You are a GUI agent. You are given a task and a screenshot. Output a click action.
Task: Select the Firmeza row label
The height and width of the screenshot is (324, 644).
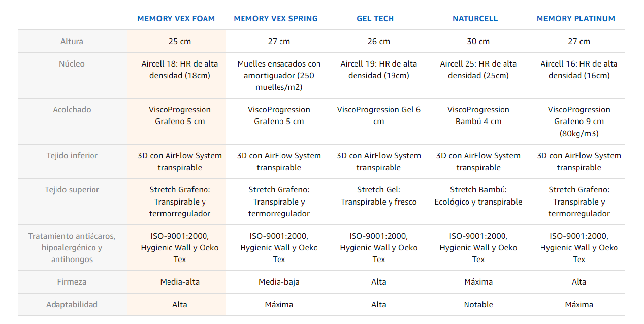point(72,282)
